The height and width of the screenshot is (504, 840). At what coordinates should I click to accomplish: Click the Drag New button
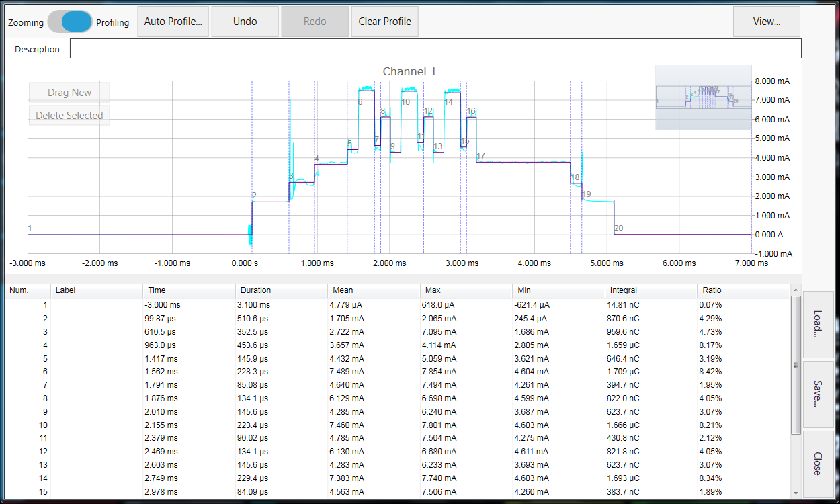[69, 93]
